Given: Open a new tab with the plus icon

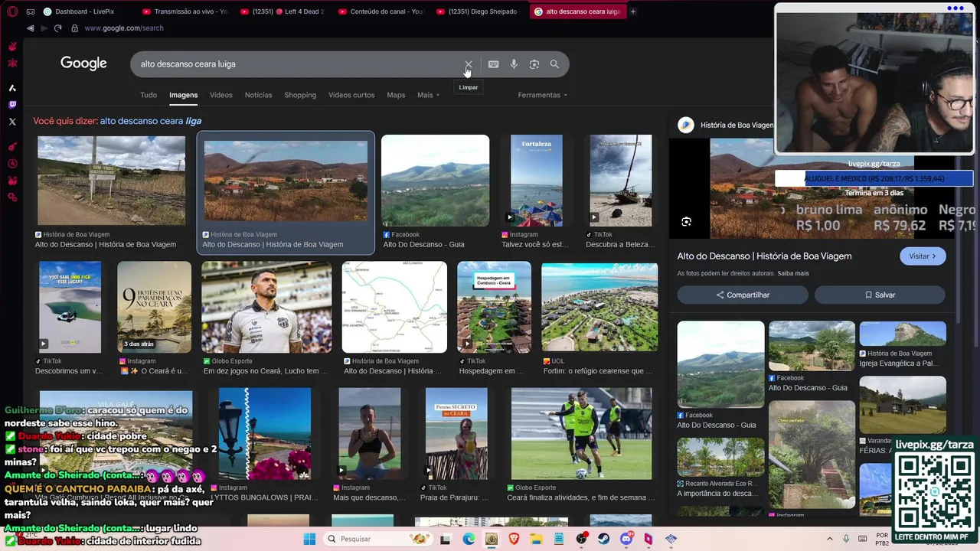Looking at the screenshot, I should pyautogui.click(x=633, y=11).
